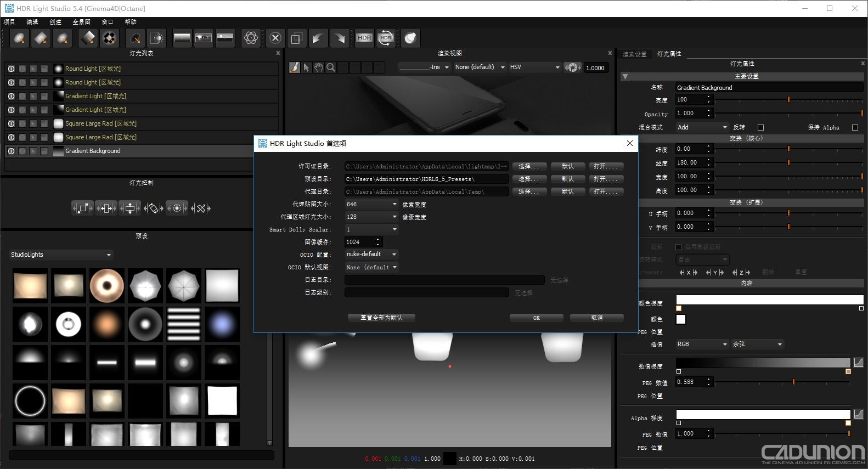Click the 数值梯度 gradient bar

coord(763,363)
